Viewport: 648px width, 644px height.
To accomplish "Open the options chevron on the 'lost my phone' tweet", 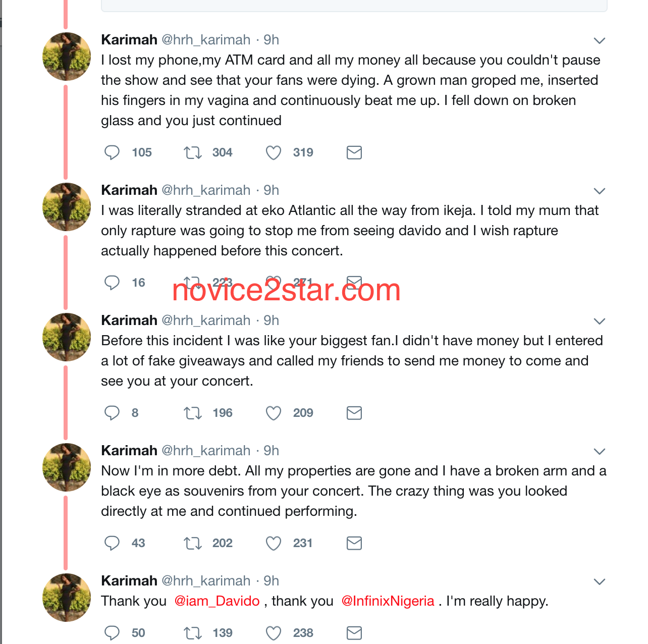I will click(599, 40).
